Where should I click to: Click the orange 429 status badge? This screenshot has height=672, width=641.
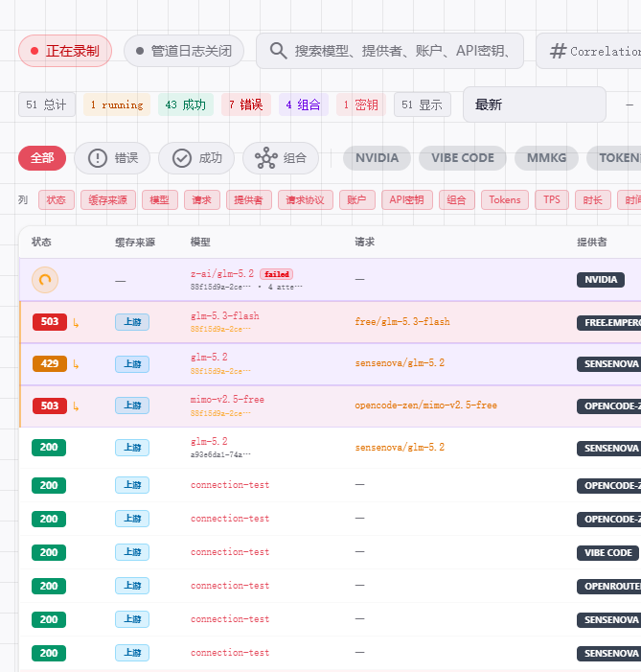(50, 364)
